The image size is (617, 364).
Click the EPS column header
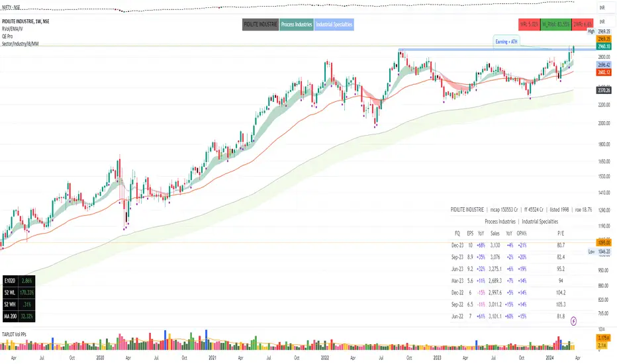[x=470, y=234]
